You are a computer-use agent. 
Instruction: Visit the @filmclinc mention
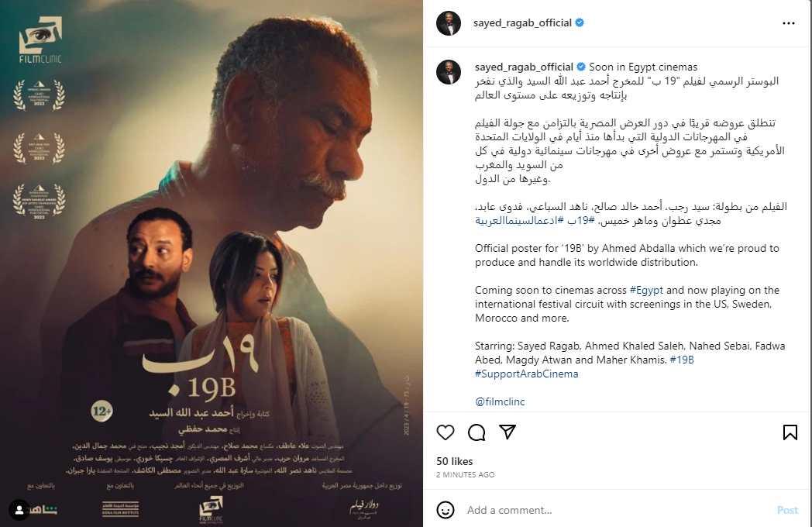[500, 401]
